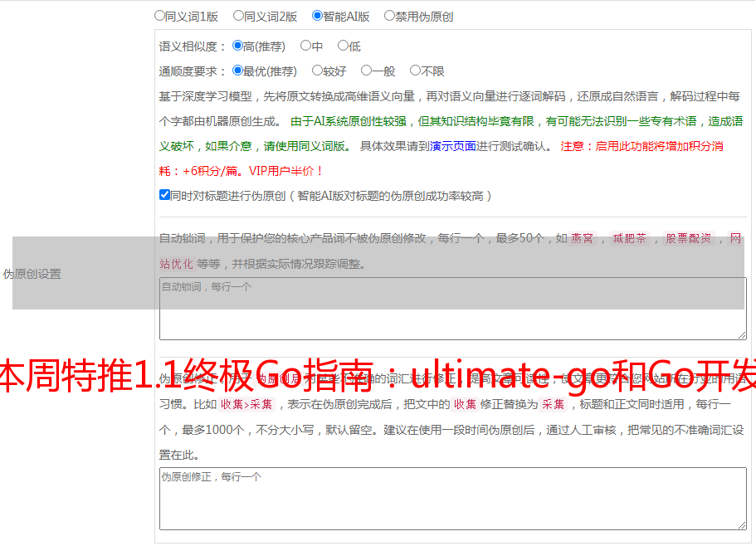Click the 语义相似度 label
Screen dimensions: 756x546
click(x=193, y=46)
